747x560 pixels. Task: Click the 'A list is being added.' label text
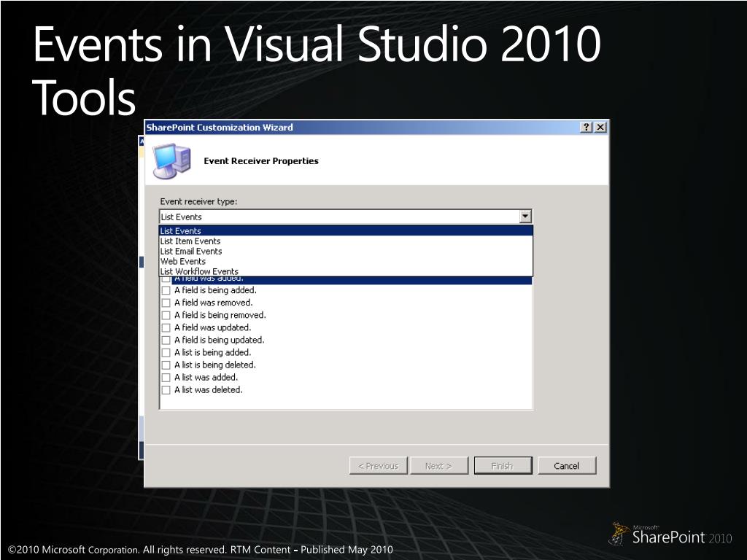pyautogui.click(x=212, y=352)
